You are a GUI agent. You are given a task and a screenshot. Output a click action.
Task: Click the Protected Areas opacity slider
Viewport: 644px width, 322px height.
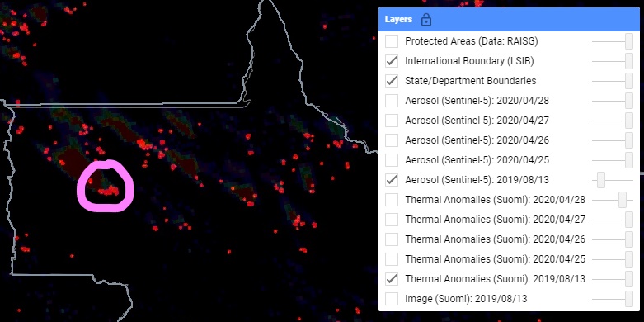click(x=613, y=41)
